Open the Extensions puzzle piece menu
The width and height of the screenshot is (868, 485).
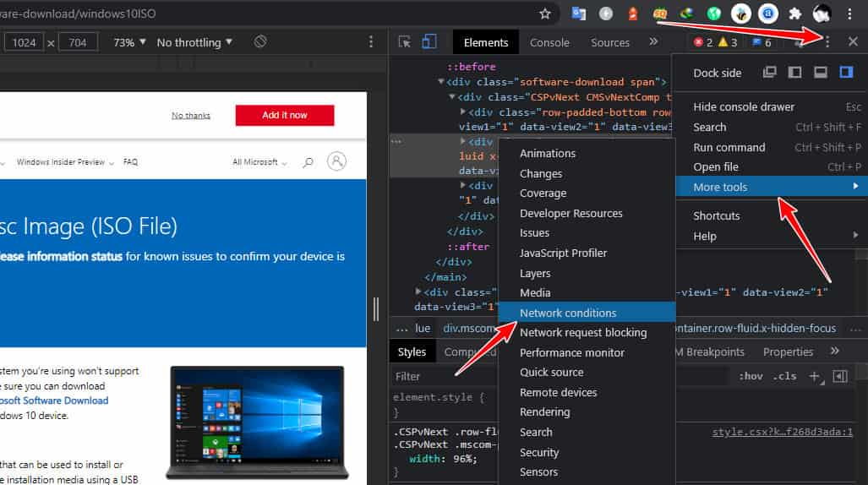[795, 14]
